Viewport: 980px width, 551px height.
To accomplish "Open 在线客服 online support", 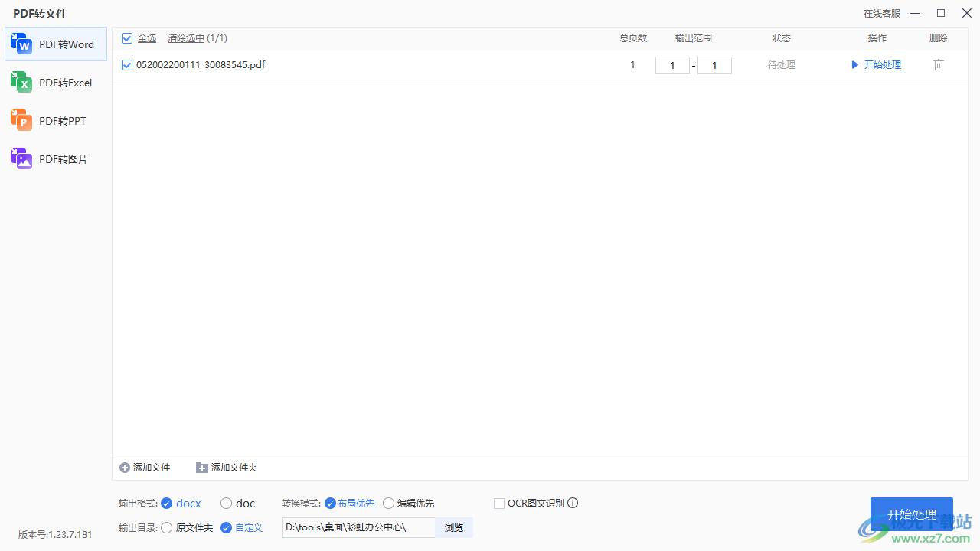I will pyautogui.click(x=881, y=14).
